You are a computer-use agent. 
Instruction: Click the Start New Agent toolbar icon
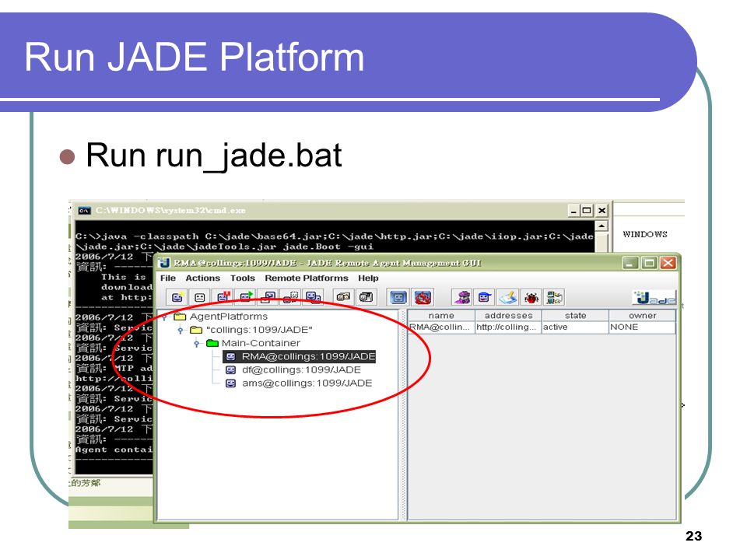pyautogui.click(x=177, y=298)
